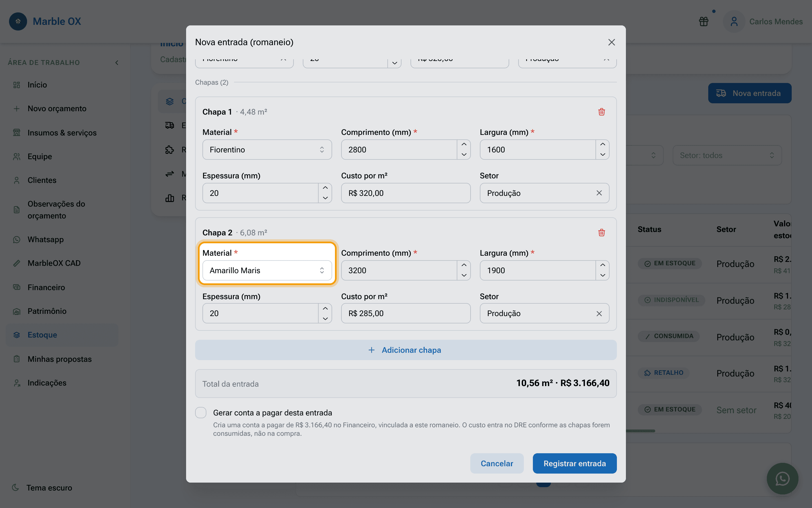The width and height of the screenshot is (812, 508).
Task: Increase Chapa 1 Espessura value
Action: [325, 188]
